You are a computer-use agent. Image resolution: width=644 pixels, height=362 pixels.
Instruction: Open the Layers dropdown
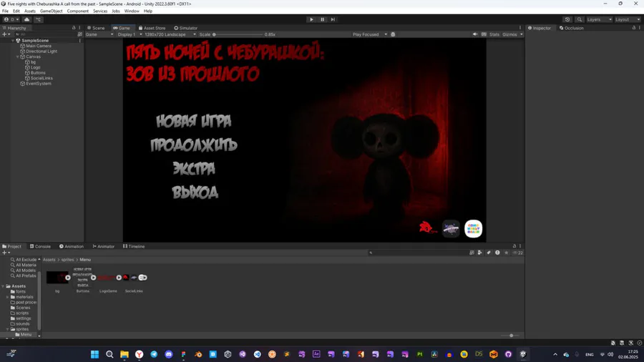click(x=599, y=19)
